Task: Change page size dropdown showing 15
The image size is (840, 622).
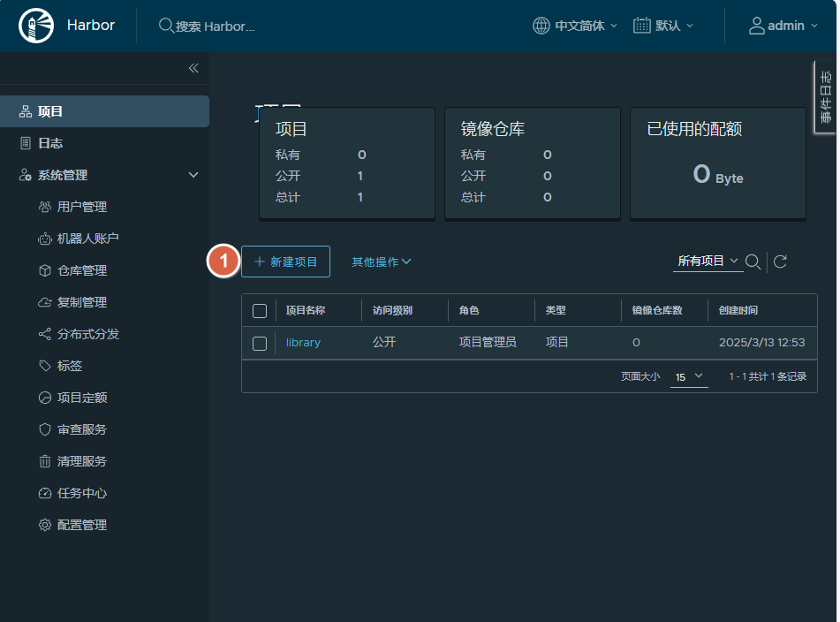Action: [x=689, y=377]
